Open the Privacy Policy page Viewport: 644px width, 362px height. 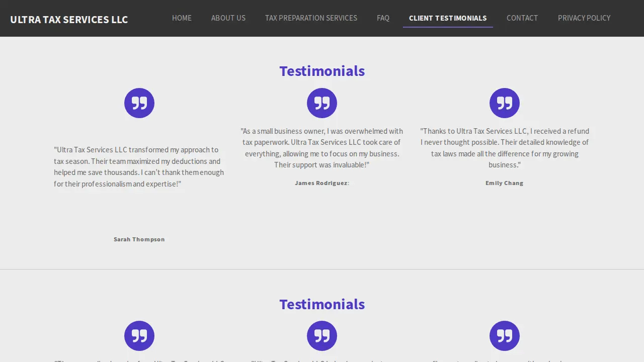pyautogui.click(x=584, y=18)
